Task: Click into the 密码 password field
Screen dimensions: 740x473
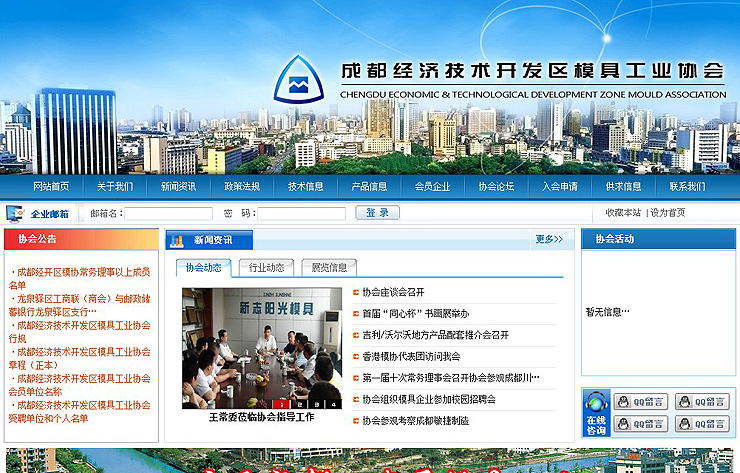Action: [301, 213]
